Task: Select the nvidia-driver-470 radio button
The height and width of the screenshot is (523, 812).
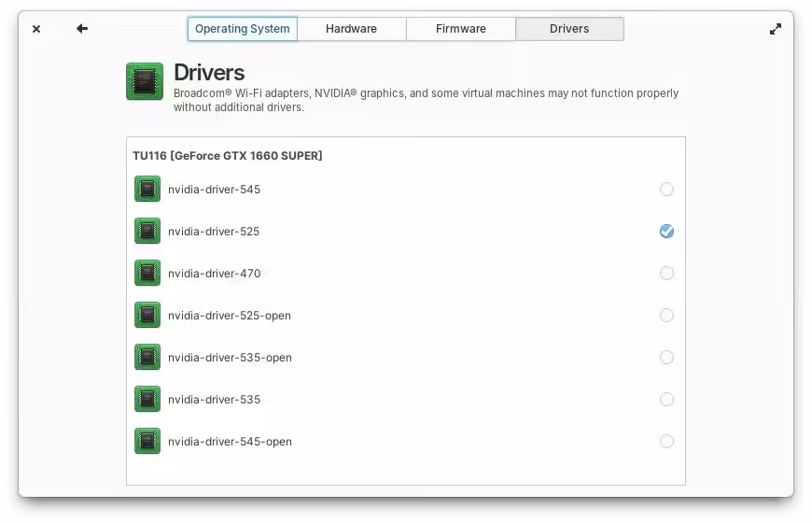Action: click(x=666, y=274)
